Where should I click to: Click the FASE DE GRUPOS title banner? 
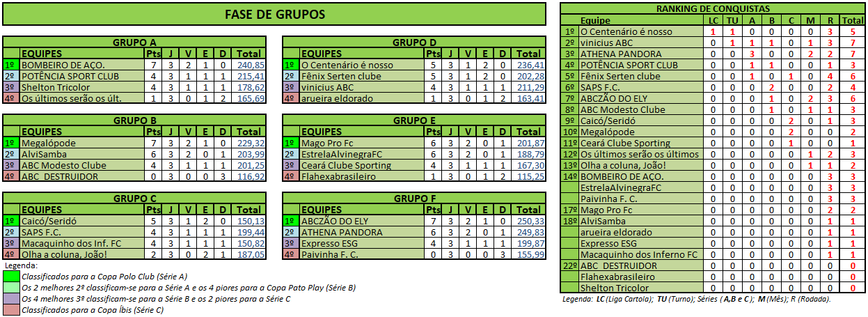pyautogui.click(x=275, y=14)
